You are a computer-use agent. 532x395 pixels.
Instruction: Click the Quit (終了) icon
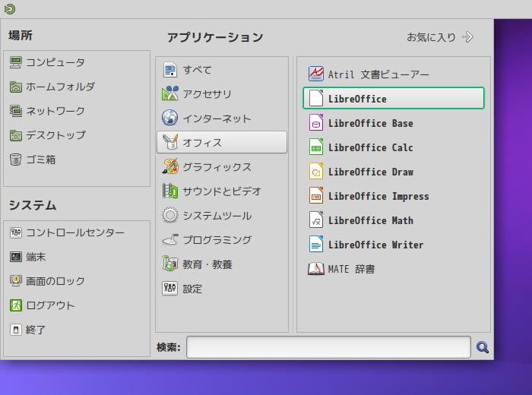click(16, 330)
